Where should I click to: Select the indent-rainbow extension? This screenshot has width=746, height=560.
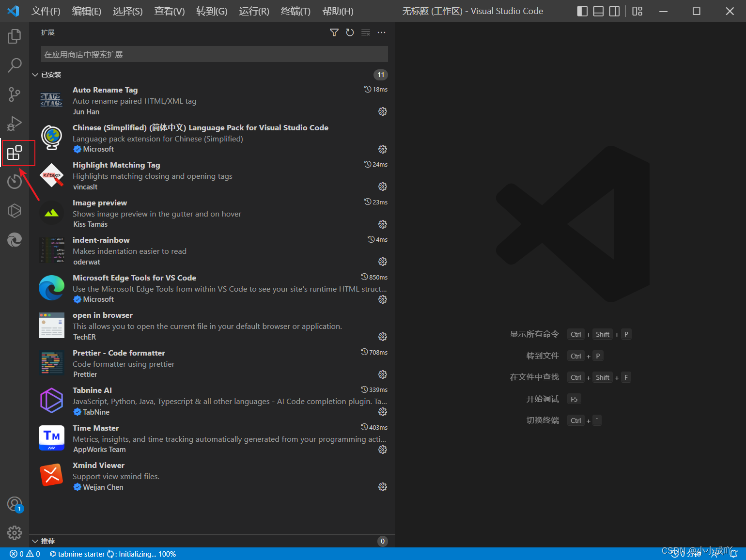click(x=213, y=251)
